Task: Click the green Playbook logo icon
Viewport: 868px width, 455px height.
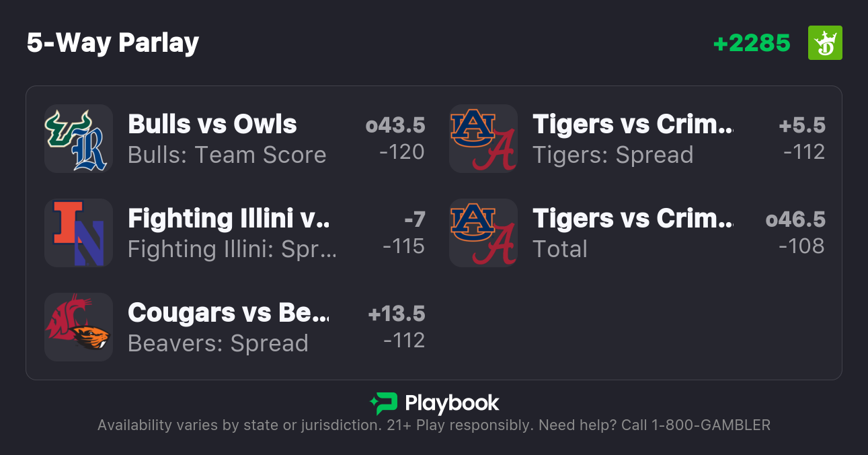Action: (383, 403)
